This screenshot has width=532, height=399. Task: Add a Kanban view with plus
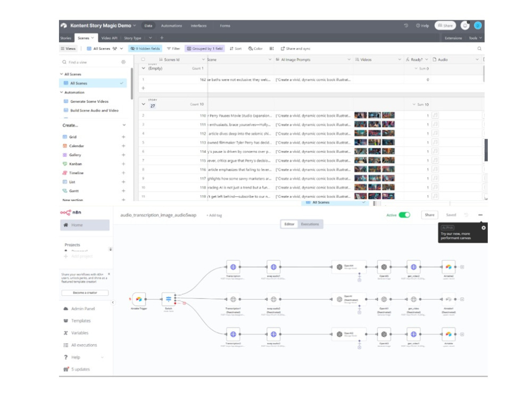123,164
